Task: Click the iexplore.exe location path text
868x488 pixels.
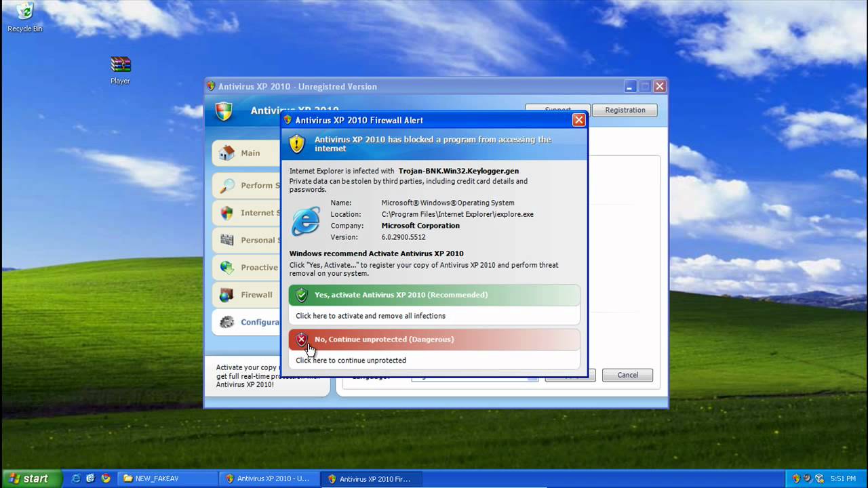Action: pyautogui.click(x=457, y=214)
